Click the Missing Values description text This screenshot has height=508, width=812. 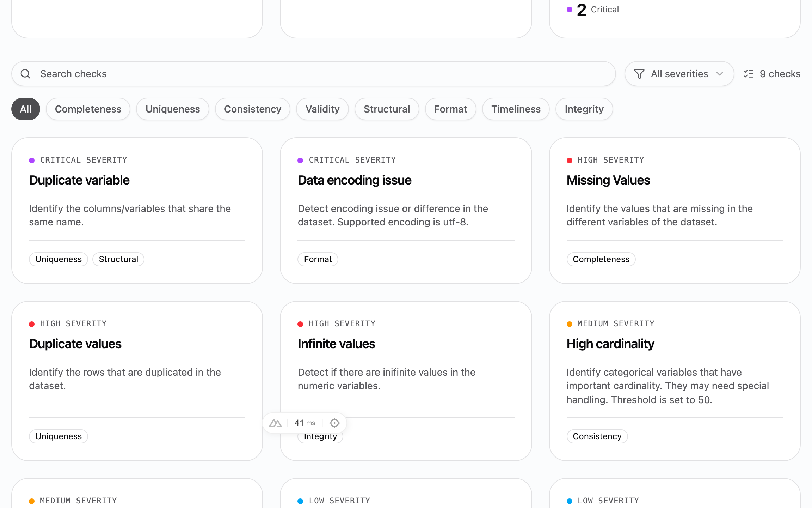(x=659, y=215)
